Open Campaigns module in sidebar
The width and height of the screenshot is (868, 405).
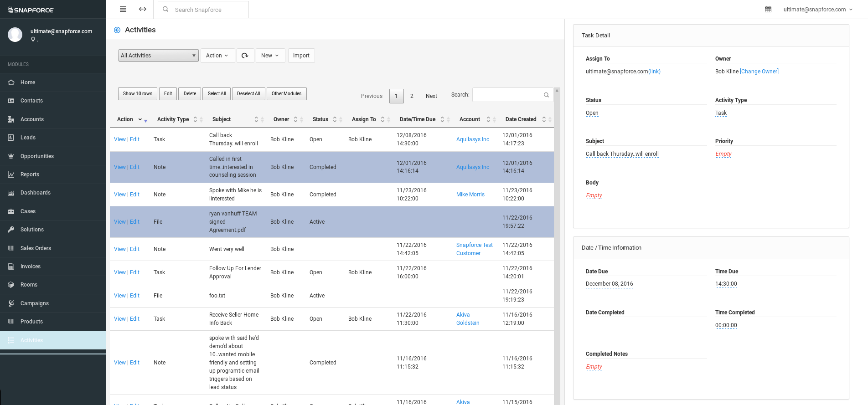pos(53,303)
